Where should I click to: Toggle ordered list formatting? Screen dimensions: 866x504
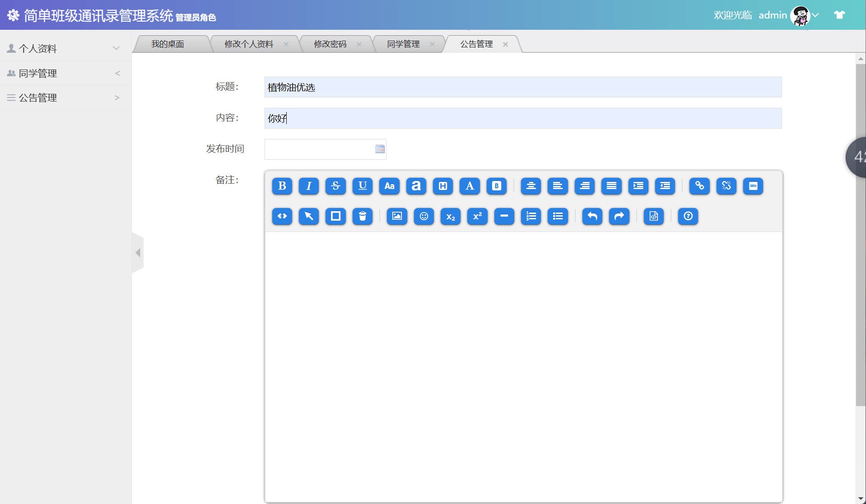pyautogui.click(x=531, y=216)
